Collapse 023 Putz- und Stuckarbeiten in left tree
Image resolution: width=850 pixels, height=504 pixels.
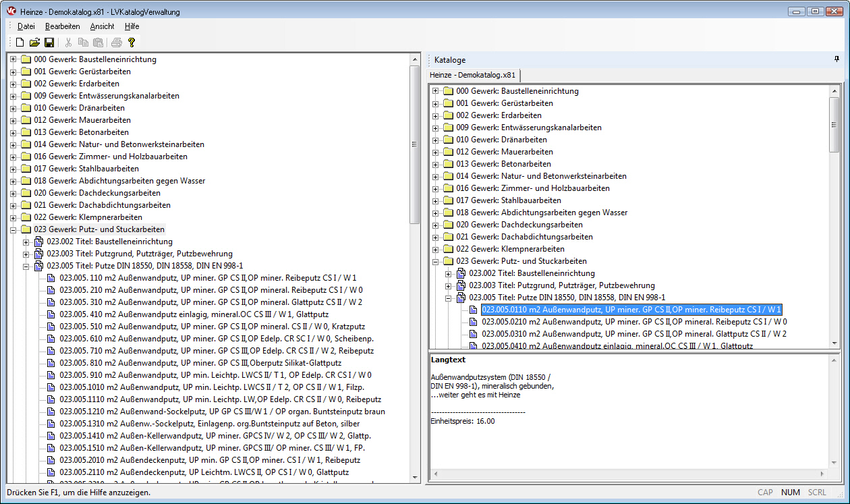pos(13,229)
